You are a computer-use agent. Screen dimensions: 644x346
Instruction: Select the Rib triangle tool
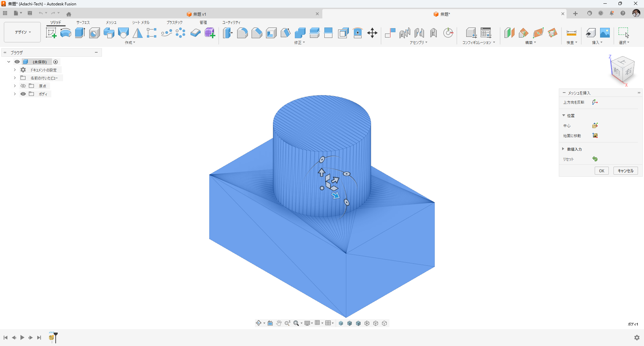point(138,33)
